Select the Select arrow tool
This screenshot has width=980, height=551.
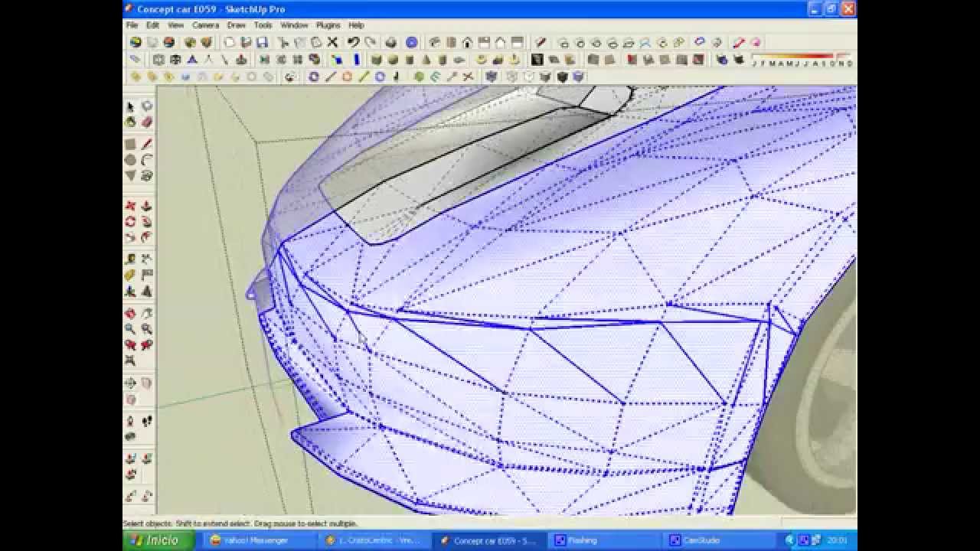tap(130, 106)
